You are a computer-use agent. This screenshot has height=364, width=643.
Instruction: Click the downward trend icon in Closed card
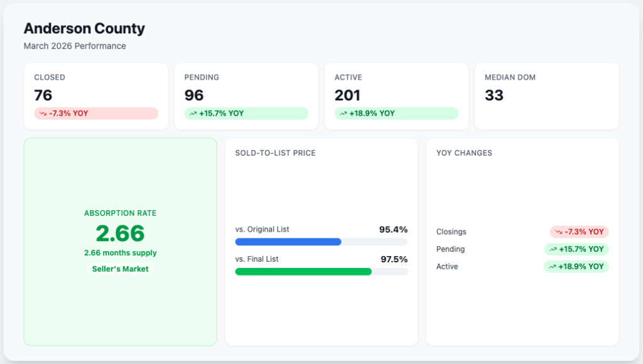point(43,114)
